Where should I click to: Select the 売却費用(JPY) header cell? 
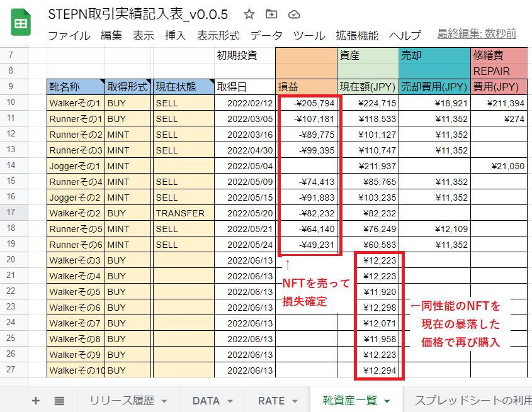click(x=434, y=87)
